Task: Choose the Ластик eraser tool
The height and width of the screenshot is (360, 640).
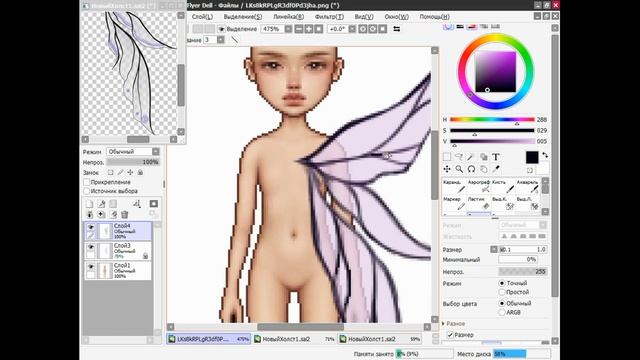Action: [x=478, y=204]
